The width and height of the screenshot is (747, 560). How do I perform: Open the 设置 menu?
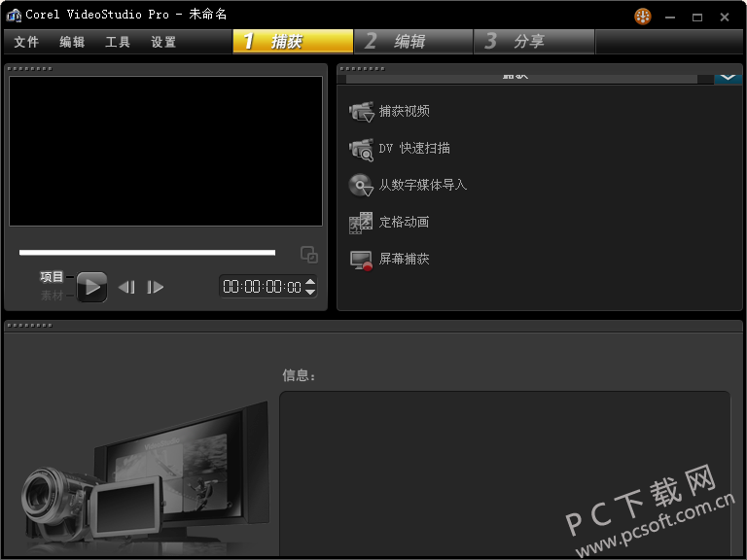163,42
